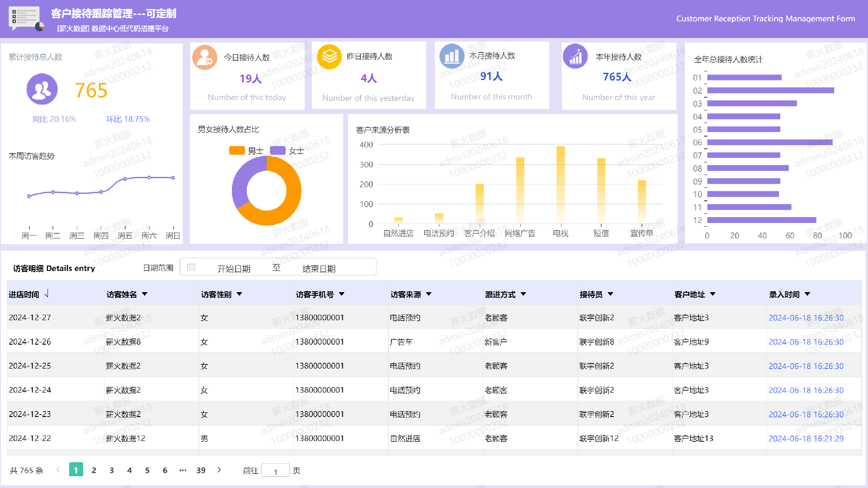This screenshot has width=868, height=488.
Task: Jump to last page 39
Action: click(201, 470)
